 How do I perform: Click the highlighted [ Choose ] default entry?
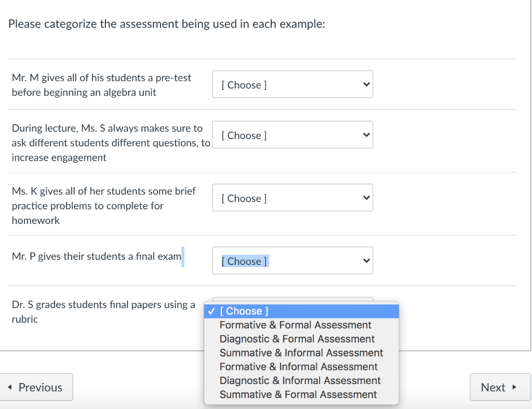(x=244, y=311)
